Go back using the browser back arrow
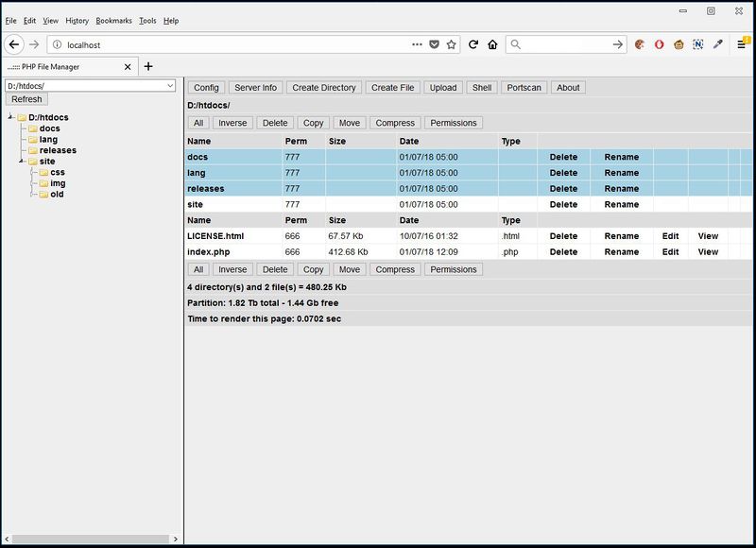 (14, 44)
